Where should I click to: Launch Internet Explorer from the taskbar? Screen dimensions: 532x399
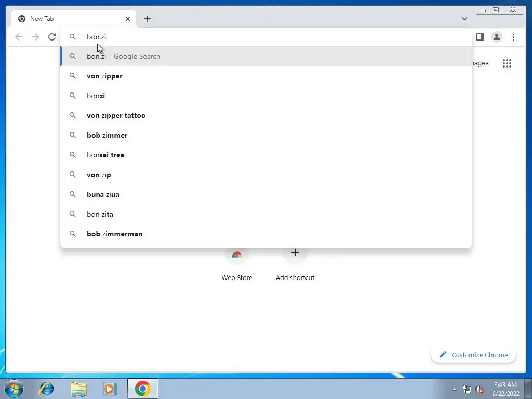46,389
